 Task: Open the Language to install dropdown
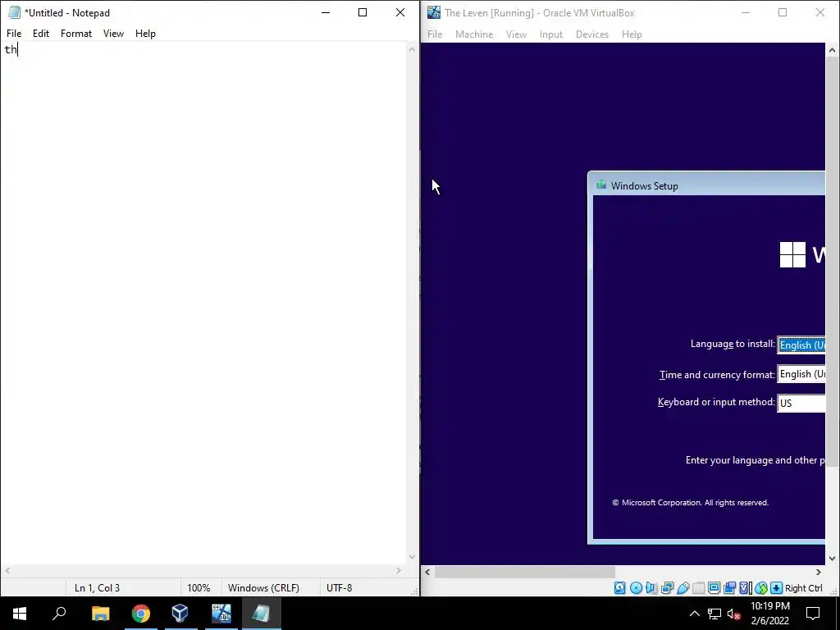point(801,345)
